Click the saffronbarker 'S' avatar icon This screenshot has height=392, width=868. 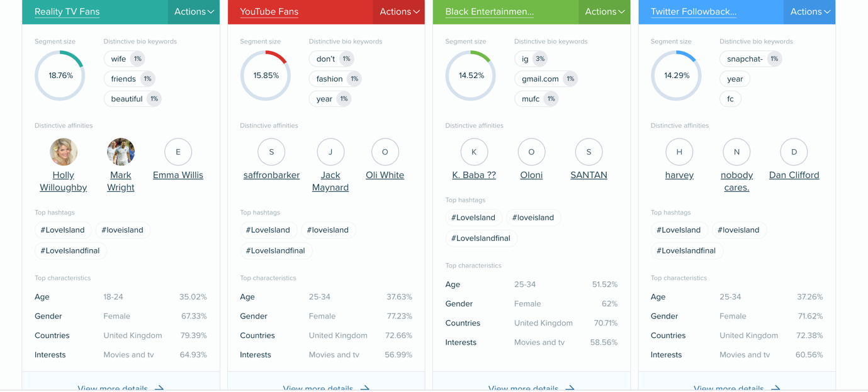click(271, 152)
